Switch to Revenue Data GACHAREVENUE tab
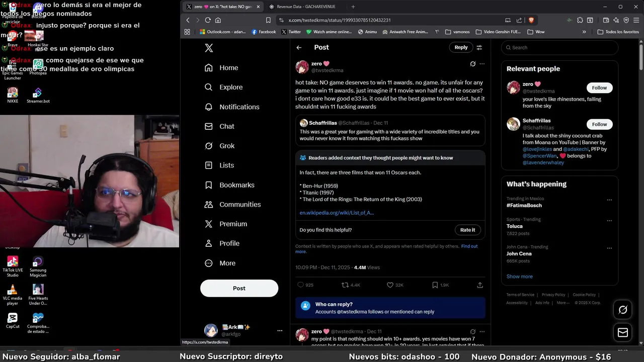The height and width of the screenshot is (362, 644). [305, 7]
